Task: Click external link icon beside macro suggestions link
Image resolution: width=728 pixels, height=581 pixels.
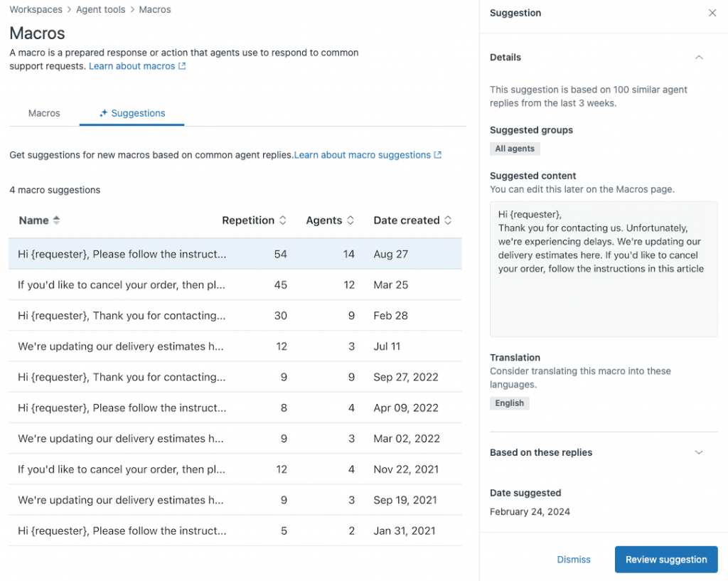Action: [438, 155]
